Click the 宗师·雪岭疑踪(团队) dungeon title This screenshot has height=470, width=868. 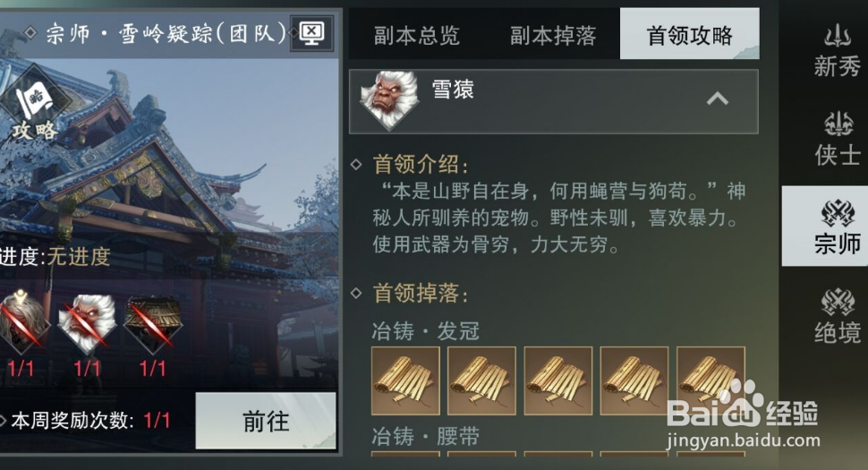166,34
